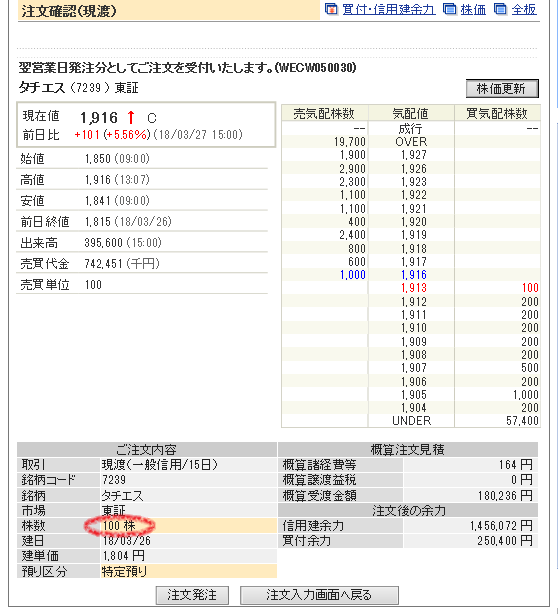Image resolution: width=558 pixels, height=614 pixels.
Task: Click ask price 1,923
Action: click(414, 182)
